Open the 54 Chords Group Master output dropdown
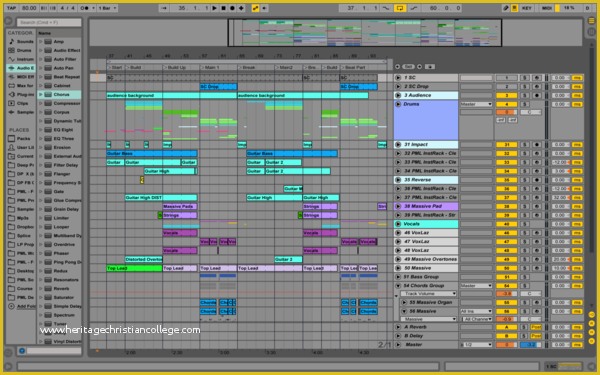 476,286
